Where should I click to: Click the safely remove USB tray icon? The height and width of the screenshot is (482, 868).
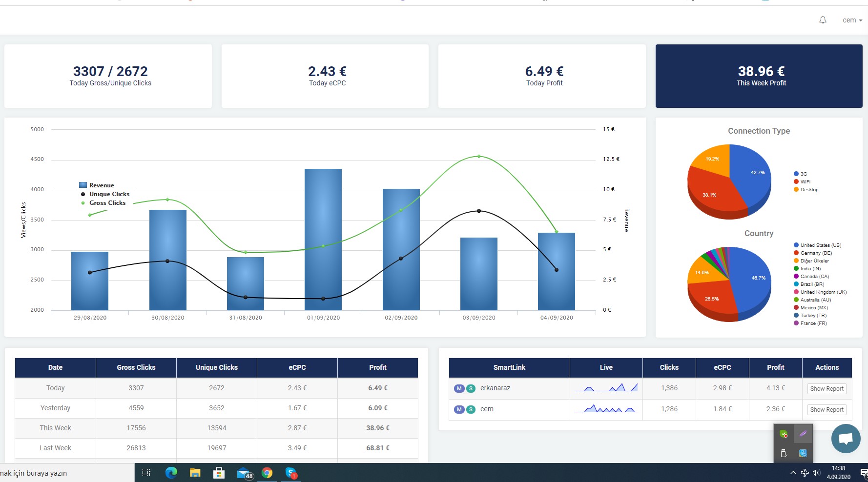tap(784, 453)
